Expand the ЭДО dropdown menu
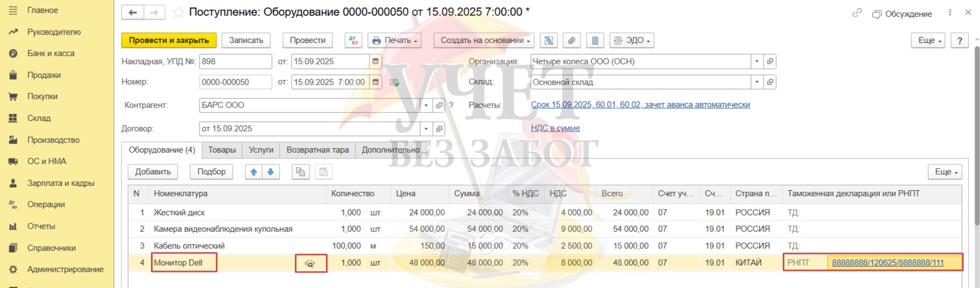Image resolution: width=980 pixels, height=288 pixels. click(632, 40)
